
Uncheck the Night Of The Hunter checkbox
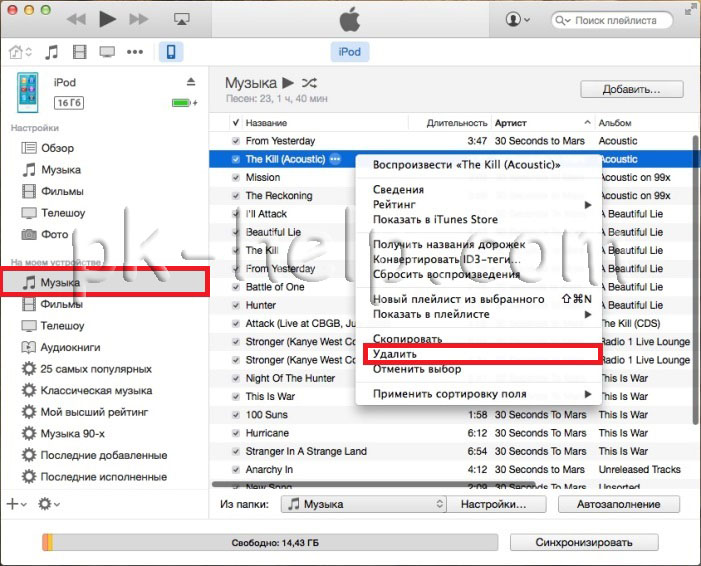[x=236, y=378]
